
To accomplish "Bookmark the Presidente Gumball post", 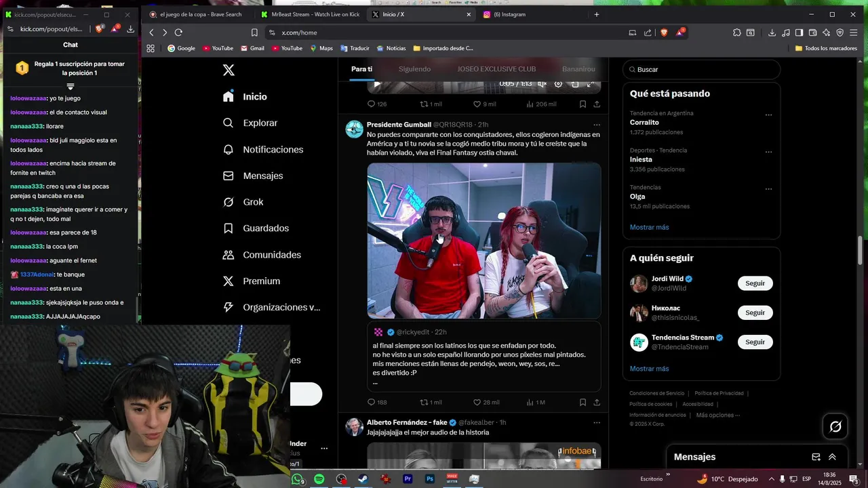I will pos(583,403).
